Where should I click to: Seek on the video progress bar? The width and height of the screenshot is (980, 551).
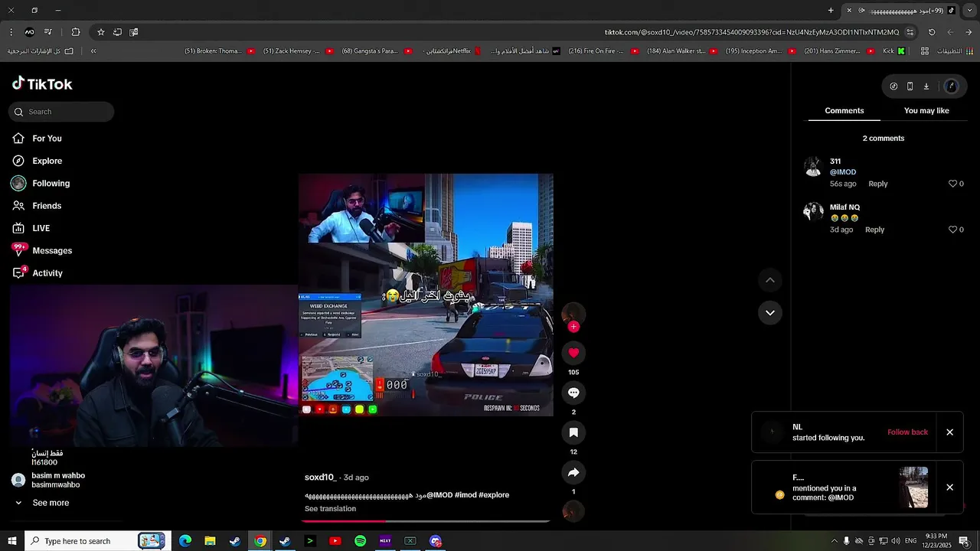click(x=425, y=521)
